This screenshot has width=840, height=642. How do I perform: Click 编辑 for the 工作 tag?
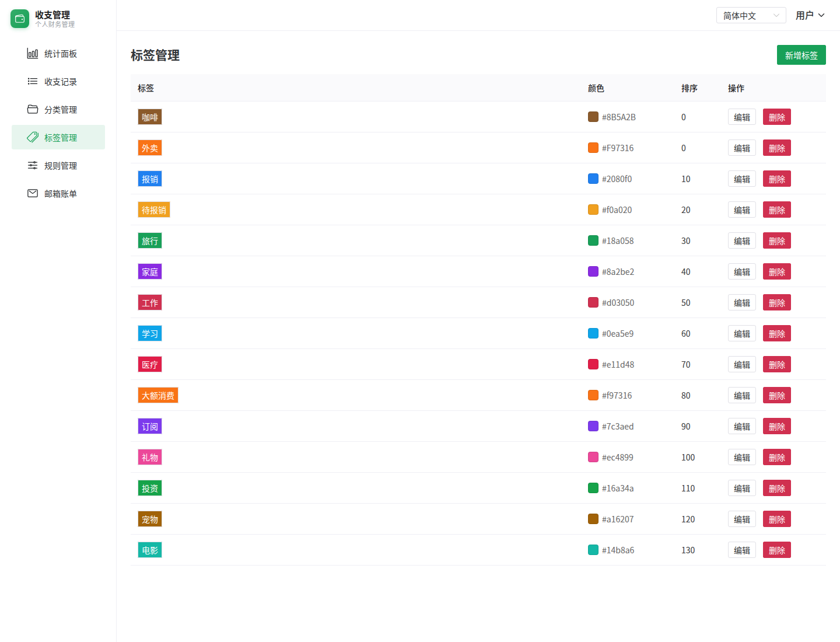[742, 302]
